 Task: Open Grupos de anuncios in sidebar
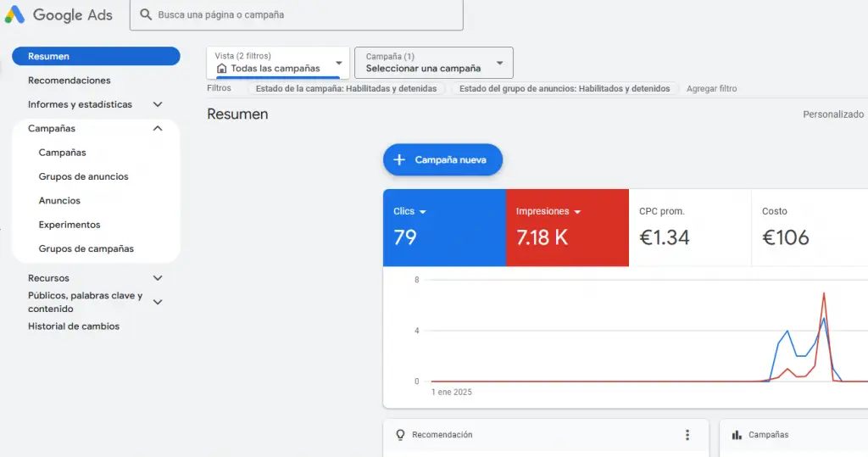click(83, 177)
